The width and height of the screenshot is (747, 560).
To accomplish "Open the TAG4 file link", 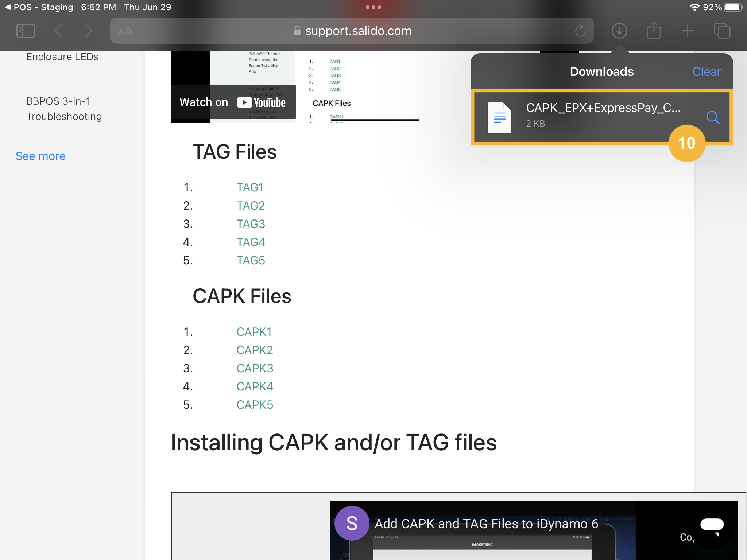I will point(251,242).
